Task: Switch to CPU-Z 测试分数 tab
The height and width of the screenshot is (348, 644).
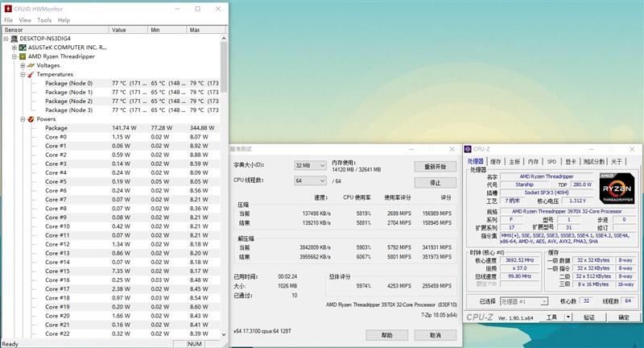Action: click(594, 161)
